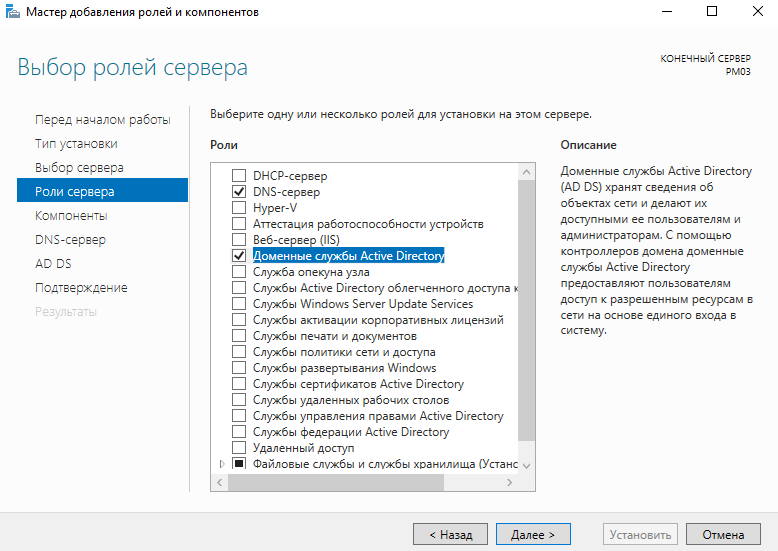Minimize the wizard window
The height and width of the screenshot is (551, 778).
pyautogui.click(x=667, y=11)
